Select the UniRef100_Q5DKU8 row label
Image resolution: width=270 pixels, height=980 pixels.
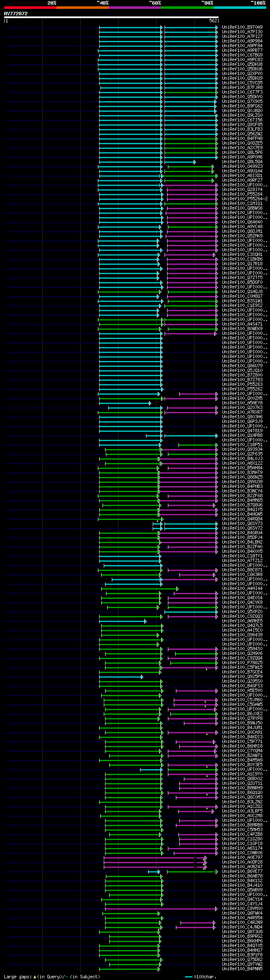coord(242,64)
